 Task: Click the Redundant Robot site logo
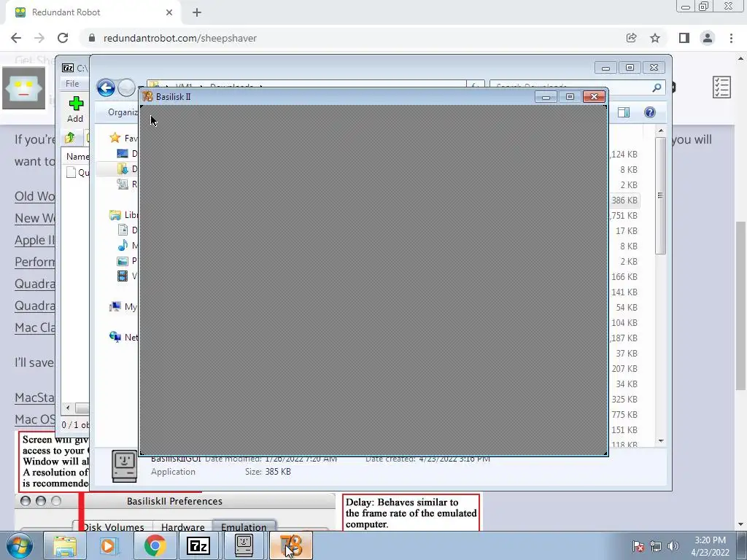24,88
